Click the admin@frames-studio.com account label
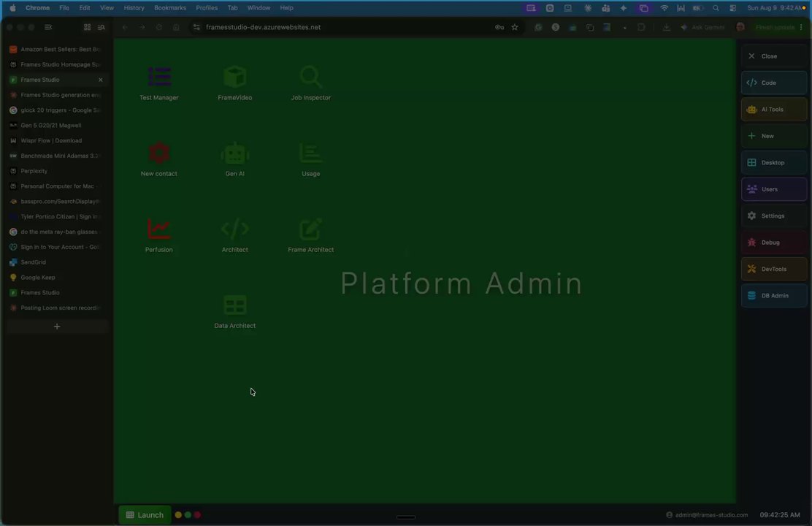The image size is (812, 526). point(707,514)
